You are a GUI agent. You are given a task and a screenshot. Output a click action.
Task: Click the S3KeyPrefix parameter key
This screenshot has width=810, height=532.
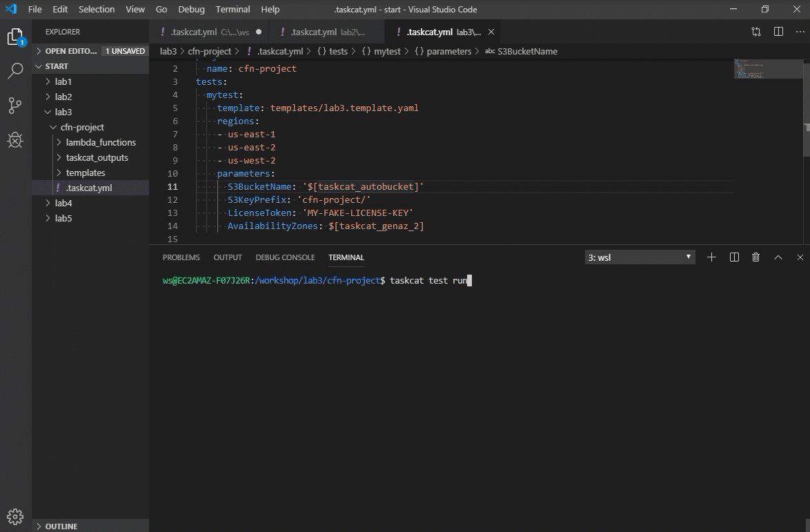[257, 200]
